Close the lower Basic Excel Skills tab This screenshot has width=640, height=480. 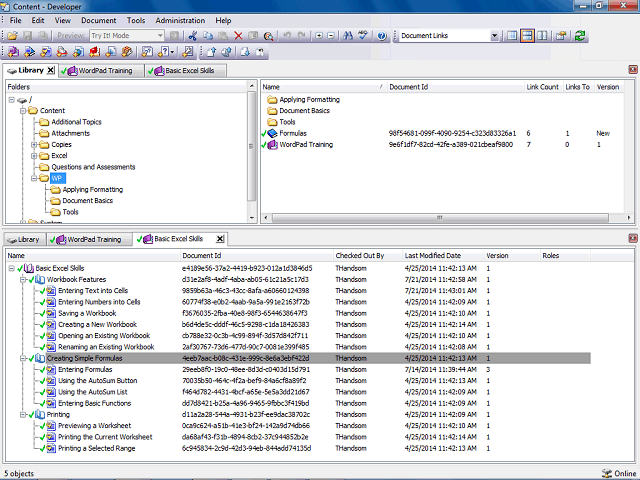(220, 239)
